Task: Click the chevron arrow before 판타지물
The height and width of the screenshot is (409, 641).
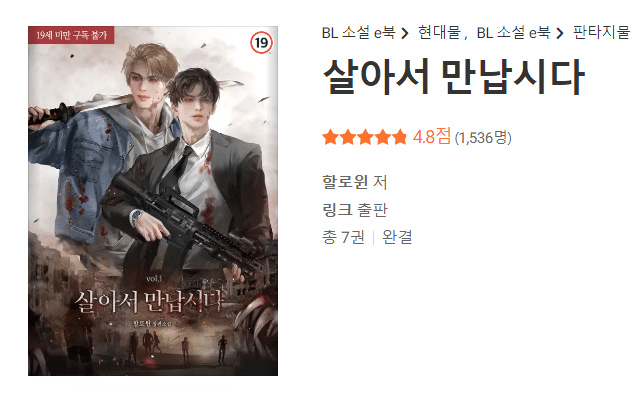Action: point(560,33)
